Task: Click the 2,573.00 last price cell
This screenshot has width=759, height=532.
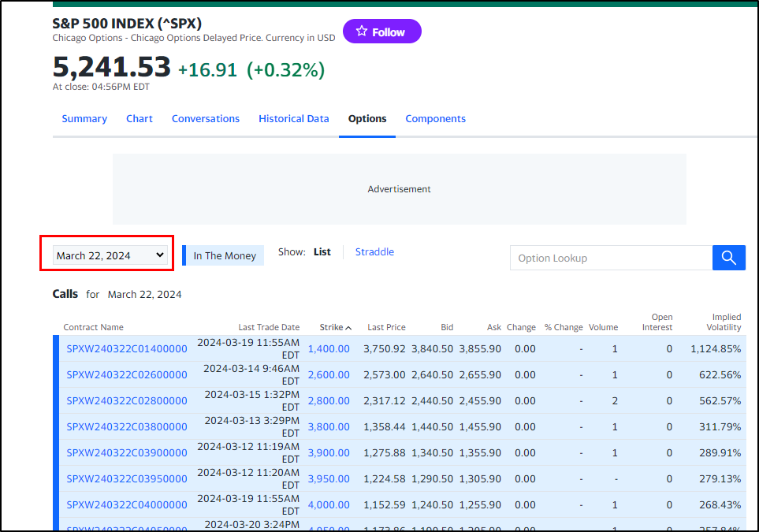Action: click(385, 374)
